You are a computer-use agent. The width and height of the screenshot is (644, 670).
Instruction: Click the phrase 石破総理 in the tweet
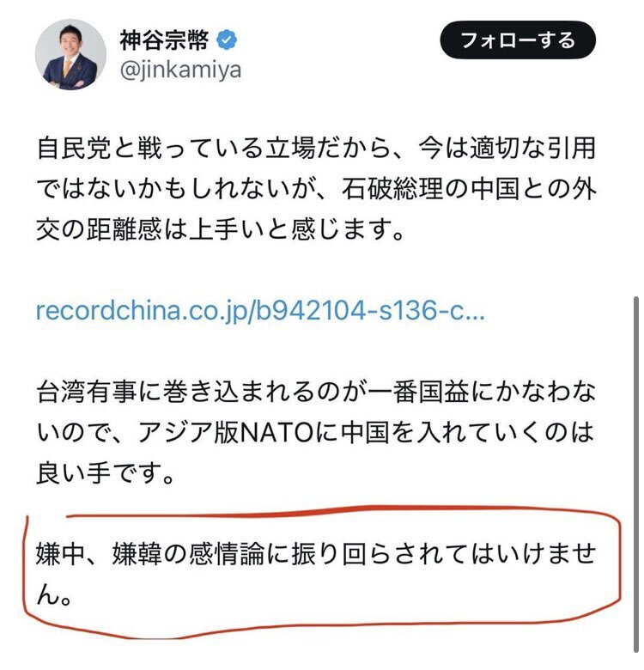tap(392, 189)
